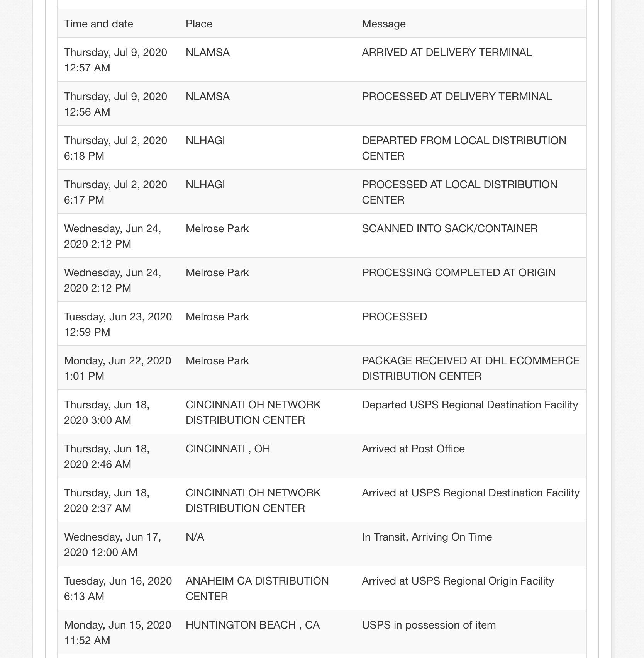Select "PACKAGE RECEIVED AT DHL ECOMMERCE" message
Viewport: 644px width, 658px height.
(x=470, y=368)
